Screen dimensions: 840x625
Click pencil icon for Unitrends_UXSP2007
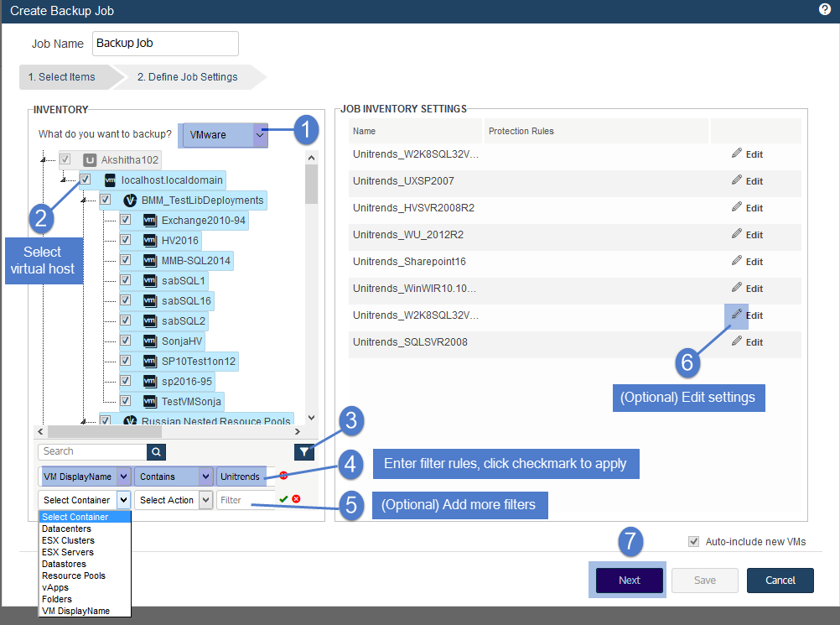pos(737,180)
